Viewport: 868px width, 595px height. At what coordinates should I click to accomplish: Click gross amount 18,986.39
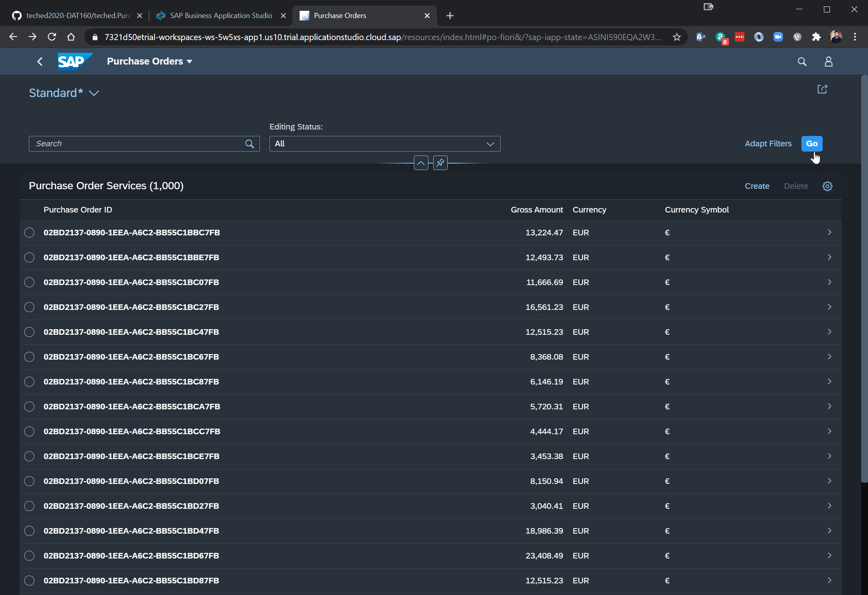pyautogui.click(x=544, y=531)
